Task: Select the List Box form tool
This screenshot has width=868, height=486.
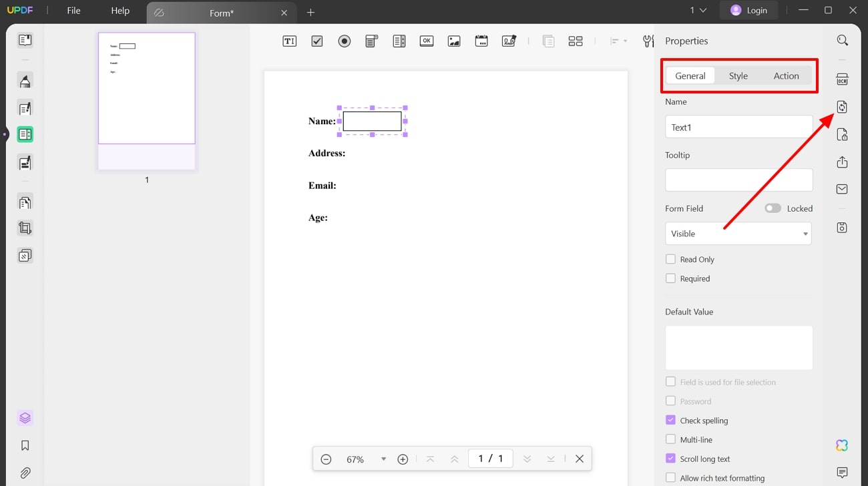Action: point(399,41)
